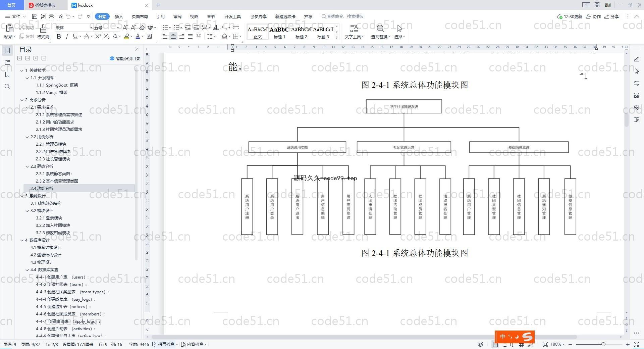Align text left

[165, 36]
